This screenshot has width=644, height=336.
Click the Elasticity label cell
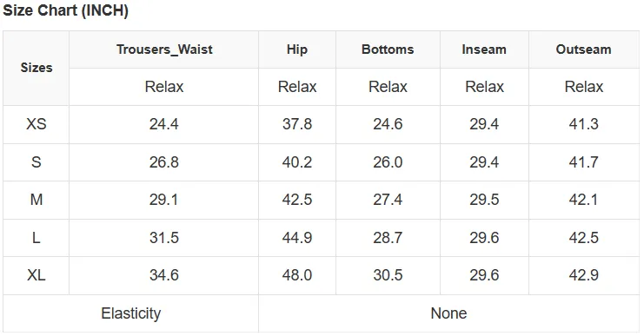pyautogui.click(x=131, y=313)
